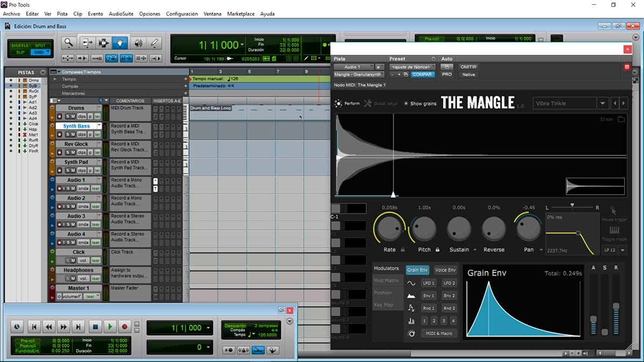
Task: Click the Pitch knob lock icon
Action: [438, 249]
